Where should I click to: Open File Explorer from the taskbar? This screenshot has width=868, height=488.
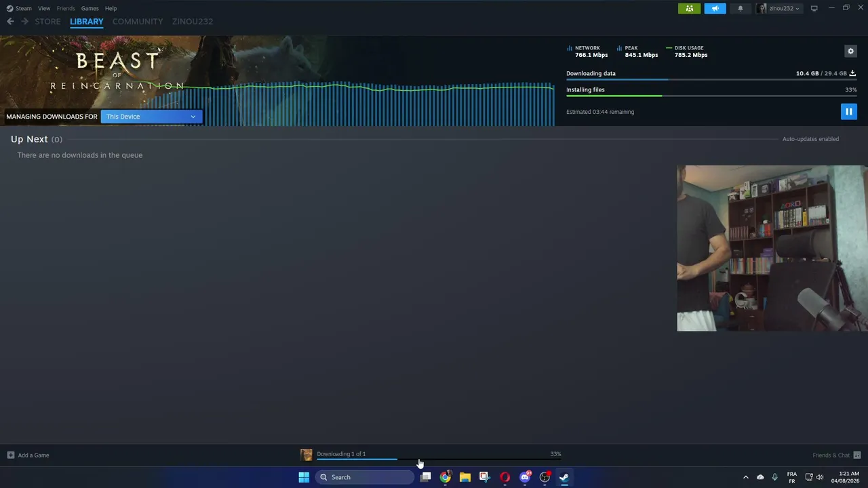[x=465, y=477]
